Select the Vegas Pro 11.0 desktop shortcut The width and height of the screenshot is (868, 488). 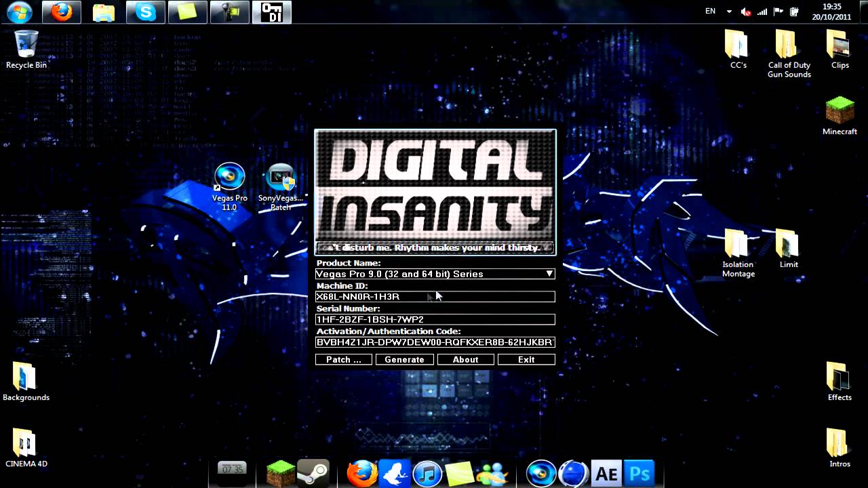(229, 187)
